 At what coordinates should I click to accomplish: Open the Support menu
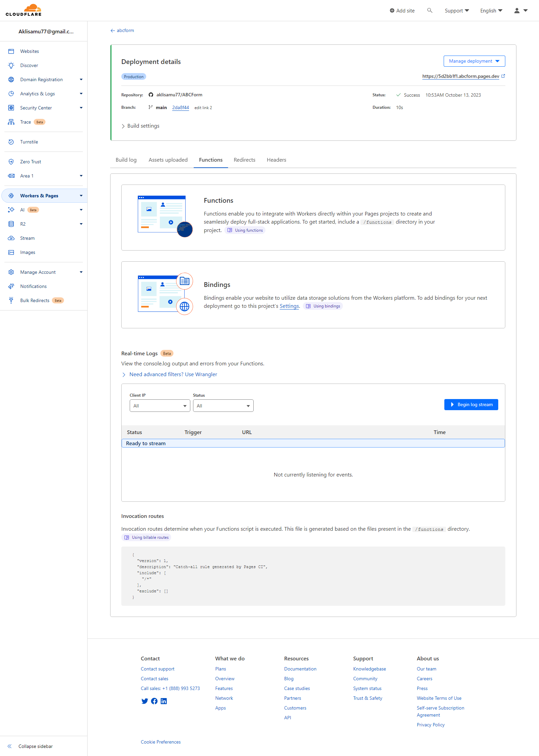click(x=457, y=11)
